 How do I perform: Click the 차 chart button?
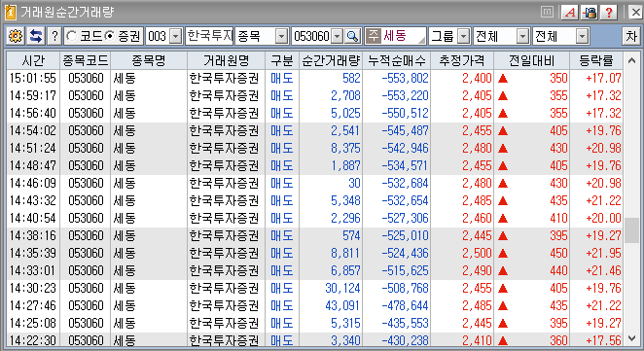click(x=631, y=37)
